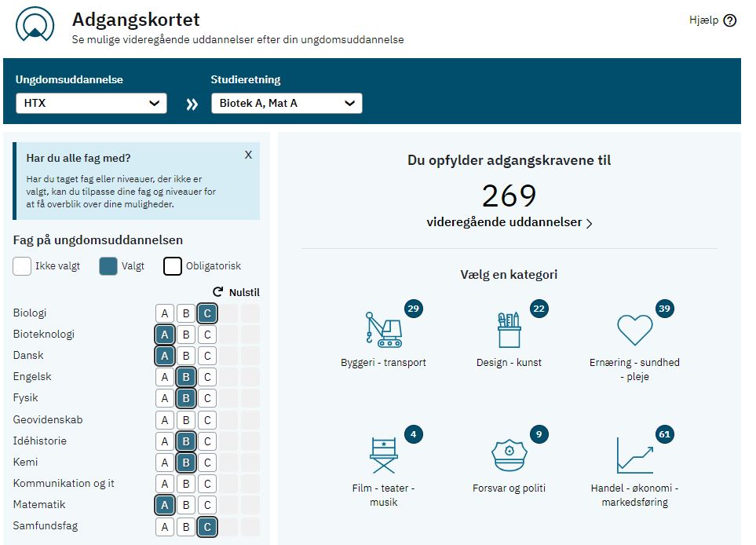Select level A for Kommunikation og it
The image size is (756, 545).
164,484
